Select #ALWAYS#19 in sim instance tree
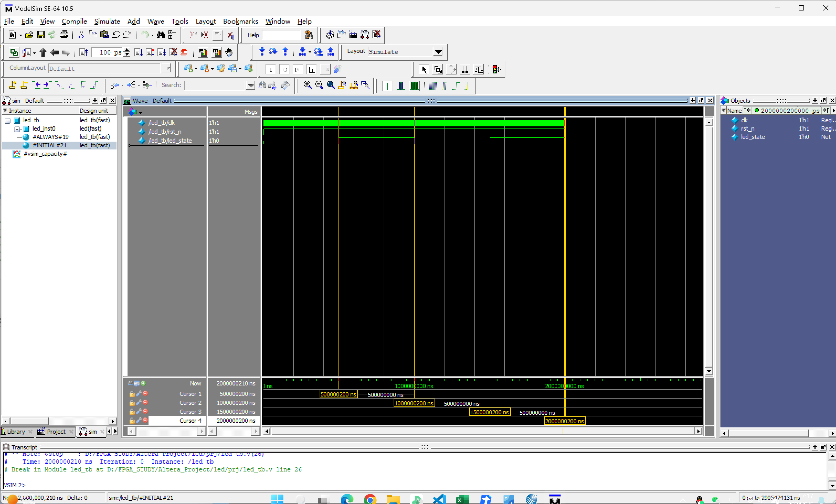Screen dimensions: 836x504 pyautogui.click(x=50, y=137)
